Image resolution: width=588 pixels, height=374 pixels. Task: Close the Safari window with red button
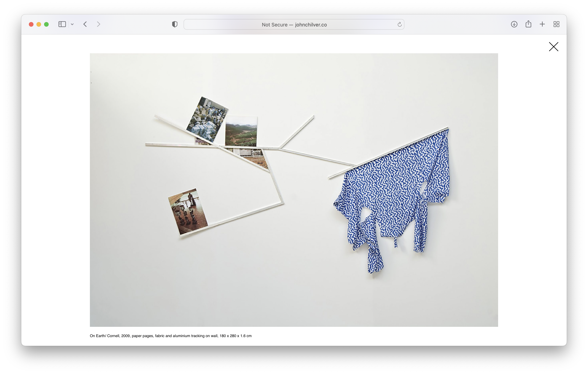point(31,24)
